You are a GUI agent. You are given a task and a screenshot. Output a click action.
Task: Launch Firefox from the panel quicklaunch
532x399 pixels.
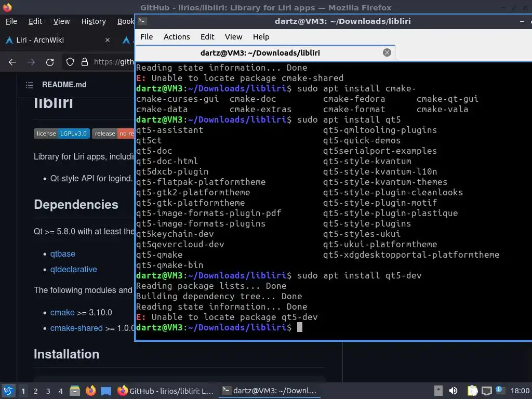point(90,391)
